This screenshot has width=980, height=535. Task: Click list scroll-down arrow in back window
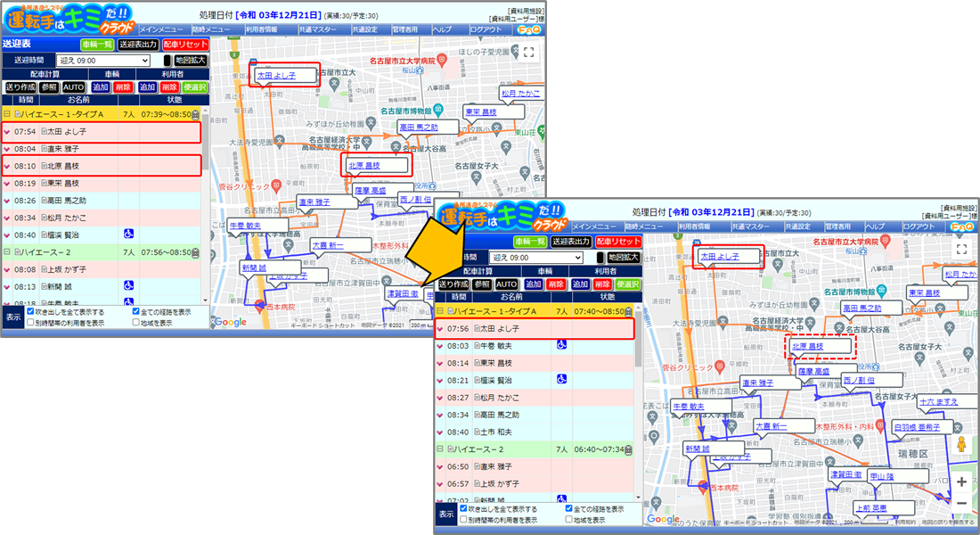click(x=205, y=301)
